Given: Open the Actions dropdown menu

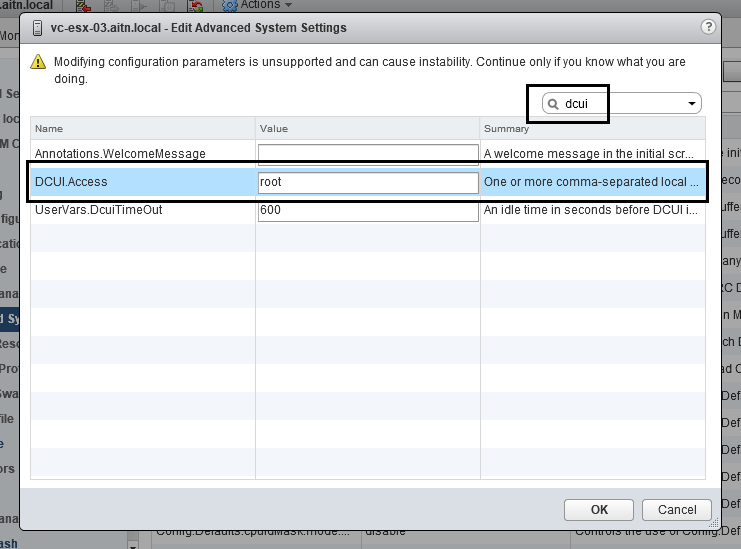Looking at the screenshot, I should (x=258, y=5).
